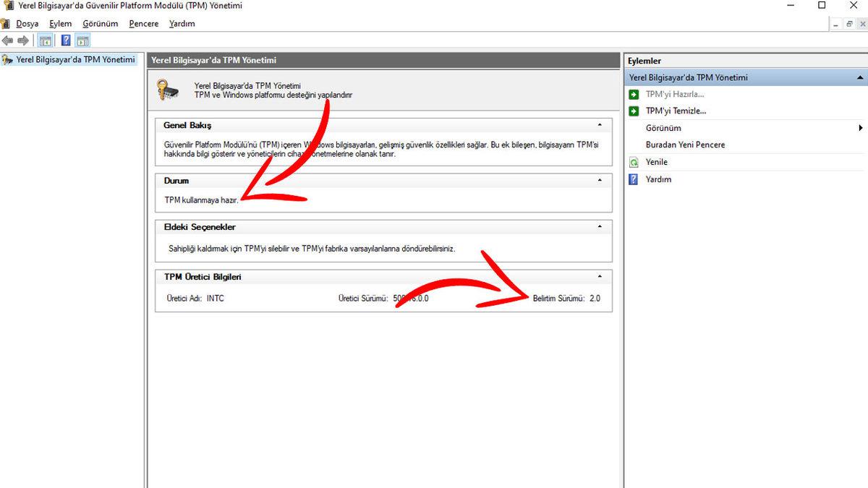Collapse the Durum section
This screenshot has width=868, height=488.
[x=599, y=180]
